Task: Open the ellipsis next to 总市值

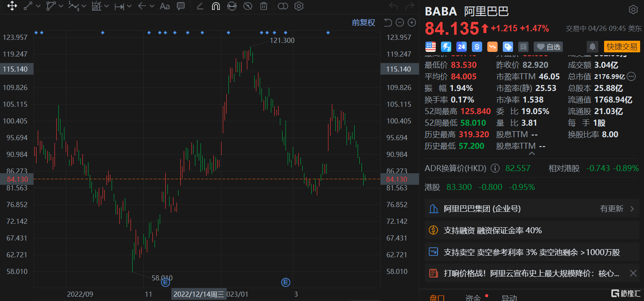Action: click(x=631, y=77)
